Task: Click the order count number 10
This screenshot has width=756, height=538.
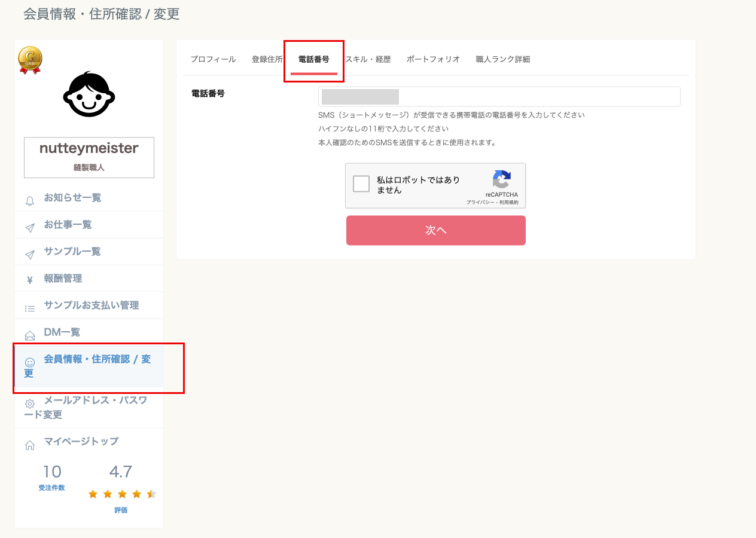Action: [x=52, y=472]
